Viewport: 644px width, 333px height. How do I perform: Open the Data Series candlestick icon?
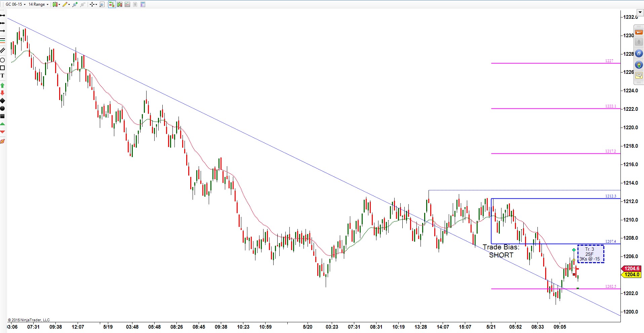tap(120, 4)
